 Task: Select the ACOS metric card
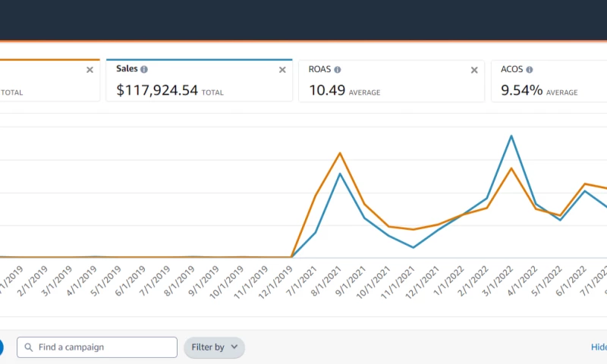(x=548, y=80)
